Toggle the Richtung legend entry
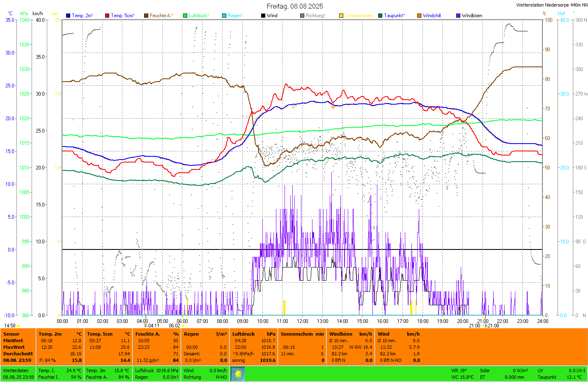 (x=315, y=16)
